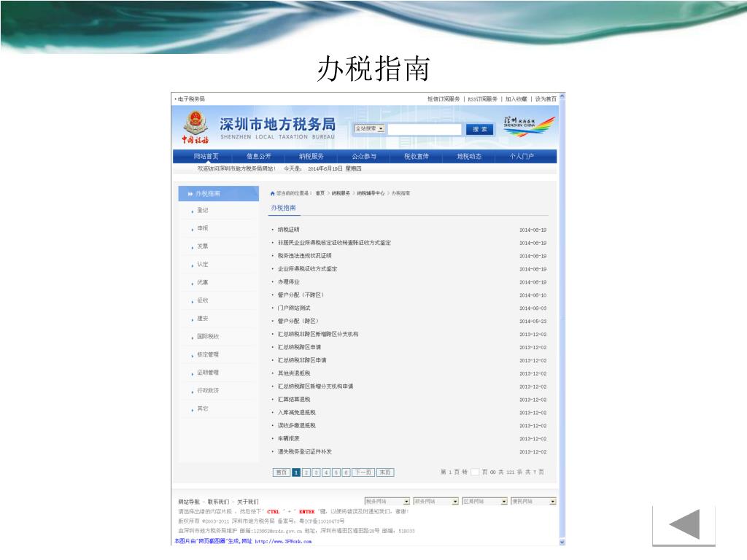Click the scrollbar down arrow of the webpage
The image size is (747, 560).
pyautogui.click(x=562, y=542)
